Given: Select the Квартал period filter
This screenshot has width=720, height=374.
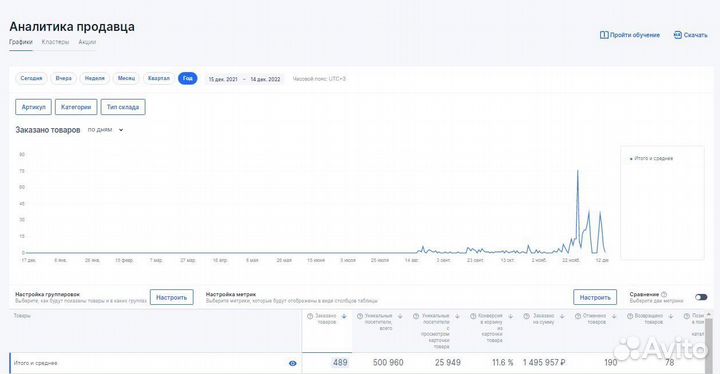Looking at the screenshot, I should pyautogui.click(x=158, y=78).
